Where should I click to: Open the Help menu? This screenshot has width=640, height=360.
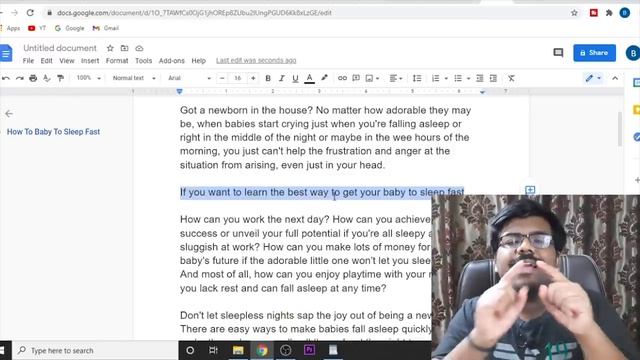pos(198,61)
